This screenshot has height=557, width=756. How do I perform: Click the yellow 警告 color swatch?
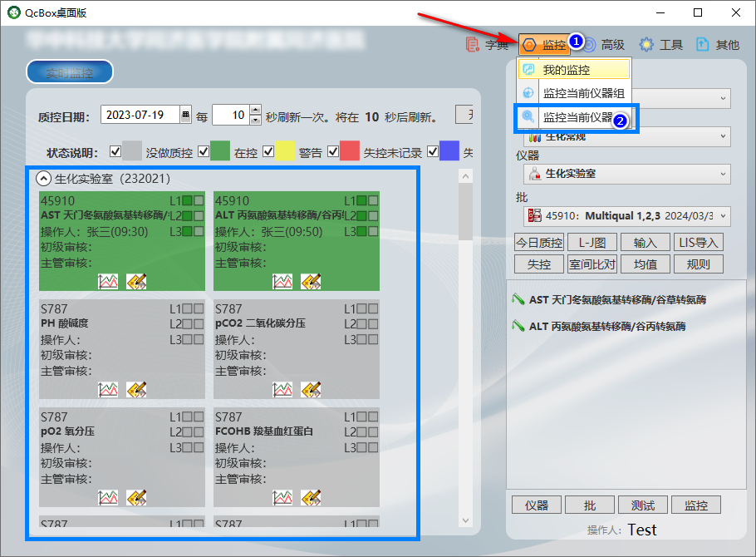coord(285,151)
